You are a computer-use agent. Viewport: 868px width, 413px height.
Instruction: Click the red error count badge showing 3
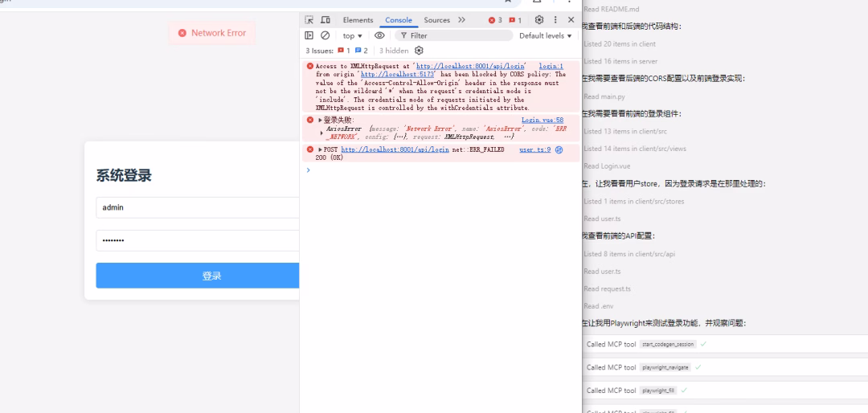click(495, 20)
